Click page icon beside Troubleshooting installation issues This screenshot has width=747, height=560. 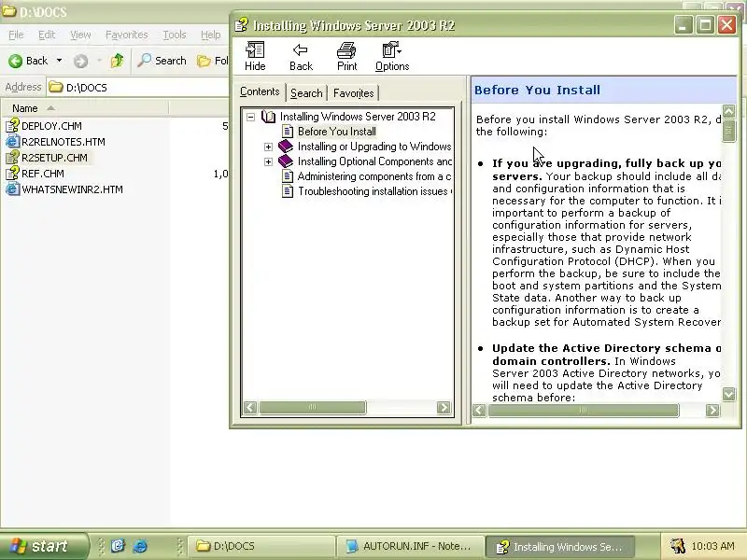point(288,191)
